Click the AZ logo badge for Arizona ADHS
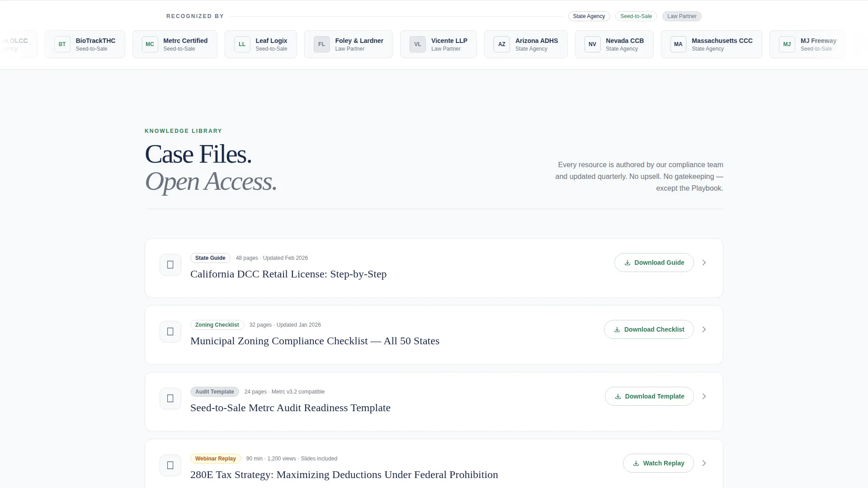Screen dimensions: 868x488 (x=502, y=44)
